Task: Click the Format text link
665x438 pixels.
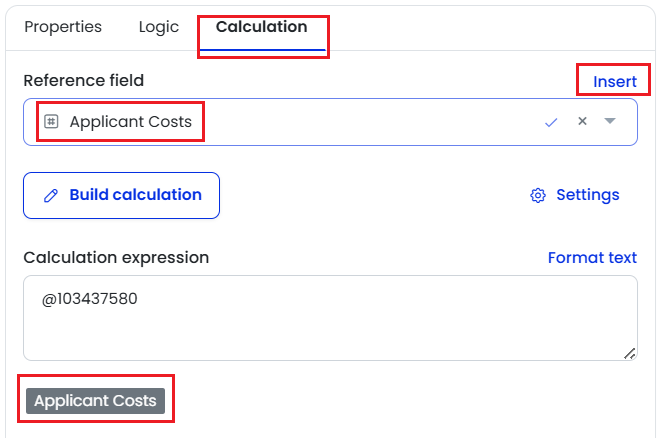Action: [592, 257]
